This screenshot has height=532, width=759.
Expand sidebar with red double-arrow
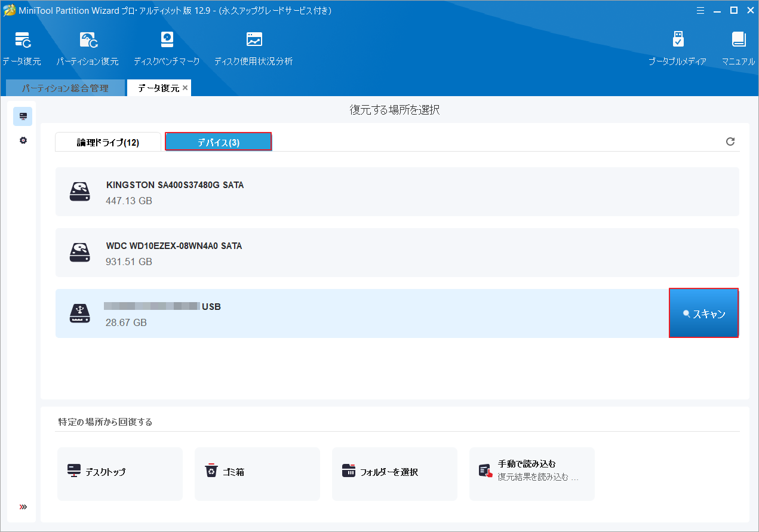(23, 507)
